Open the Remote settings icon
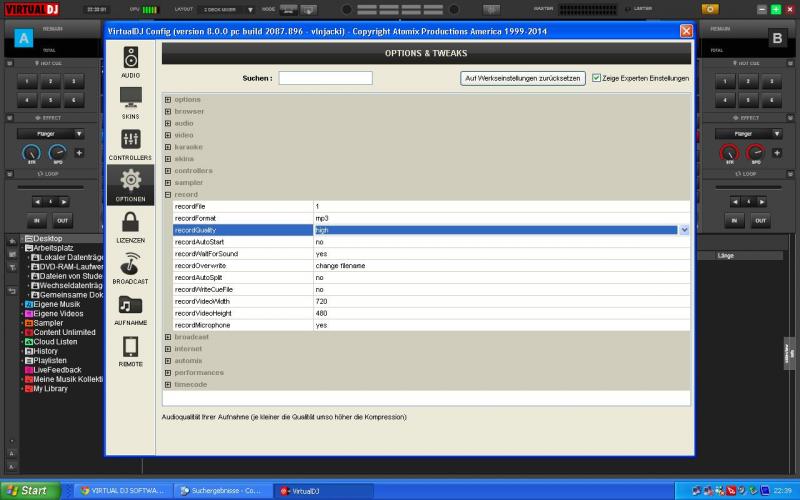Screen dimensions: 800x500 click(131, 347)
